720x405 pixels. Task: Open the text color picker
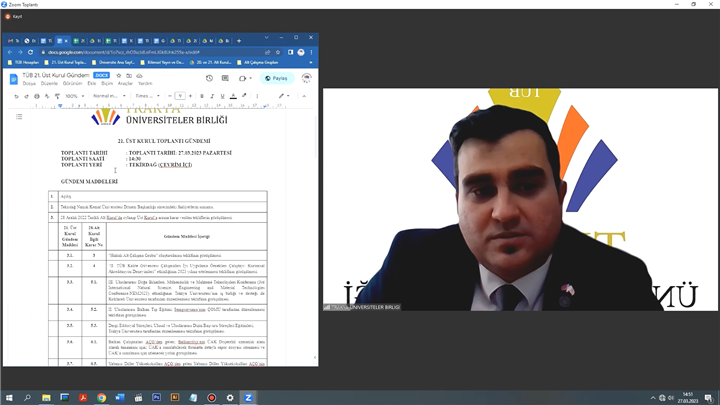coord(233,96)
